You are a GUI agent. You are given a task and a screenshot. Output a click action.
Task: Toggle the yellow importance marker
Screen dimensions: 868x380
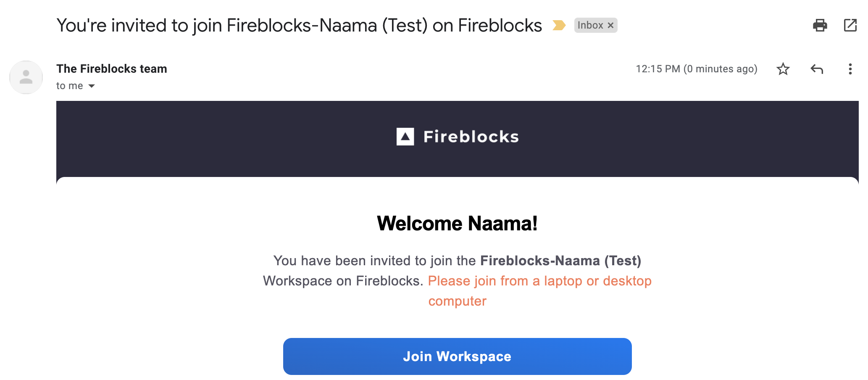[x=559, y=25]
